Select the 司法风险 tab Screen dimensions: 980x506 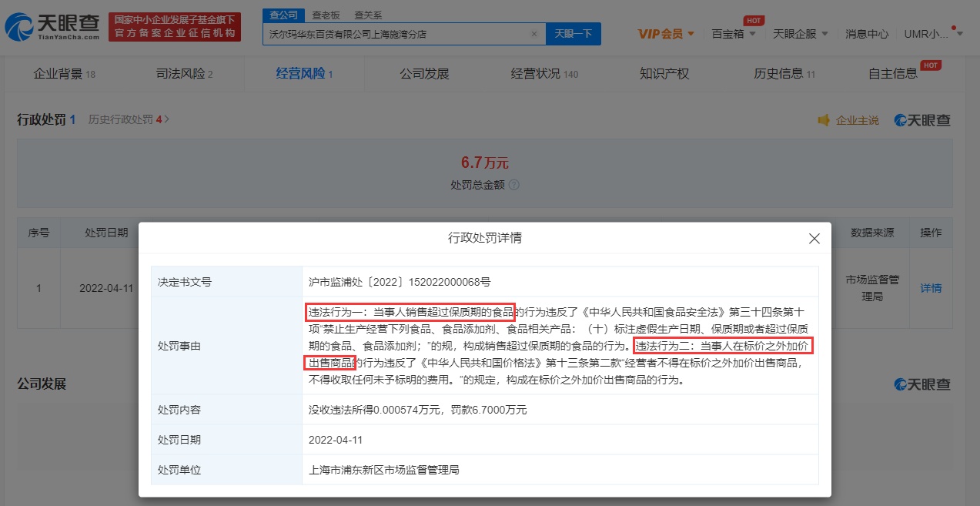tap(184, 74)
